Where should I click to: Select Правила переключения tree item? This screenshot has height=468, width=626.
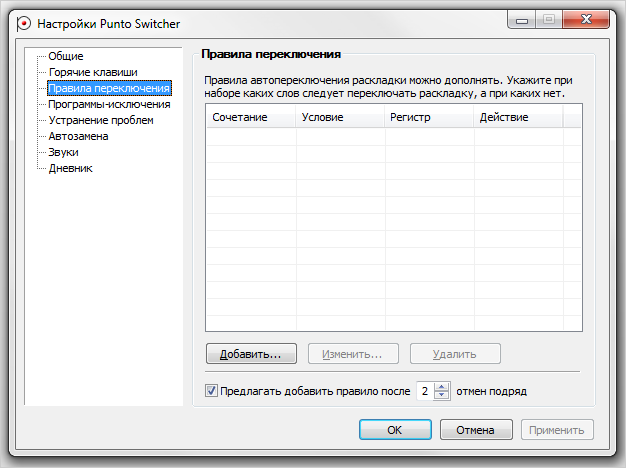(109, 88)
